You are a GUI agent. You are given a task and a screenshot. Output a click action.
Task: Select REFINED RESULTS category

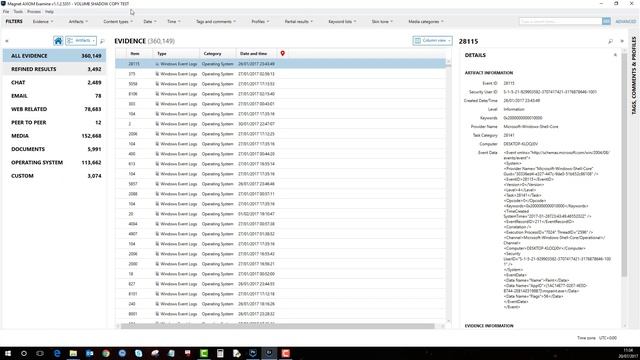coord(54,69)
